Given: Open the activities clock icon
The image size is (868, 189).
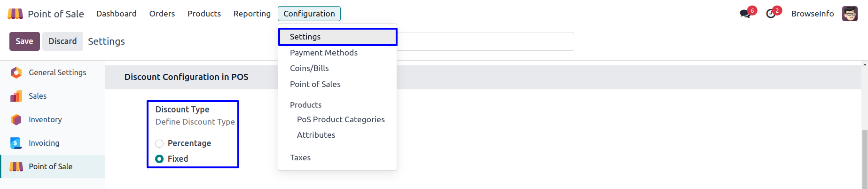Looking at the screenshot, I should coord(771,14).
